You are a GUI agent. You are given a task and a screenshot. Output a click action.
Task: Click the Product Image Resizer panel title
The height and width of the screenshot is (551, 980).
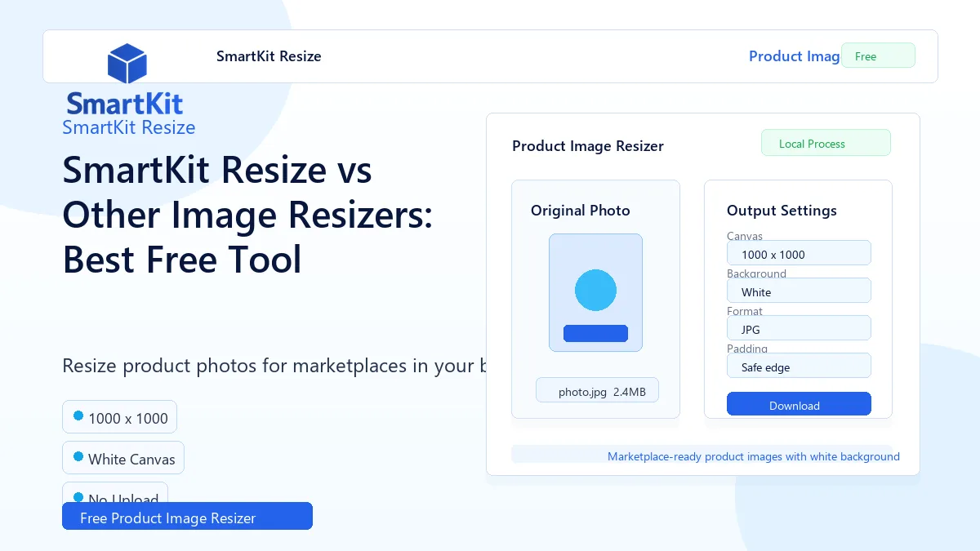tap(588, 146)
